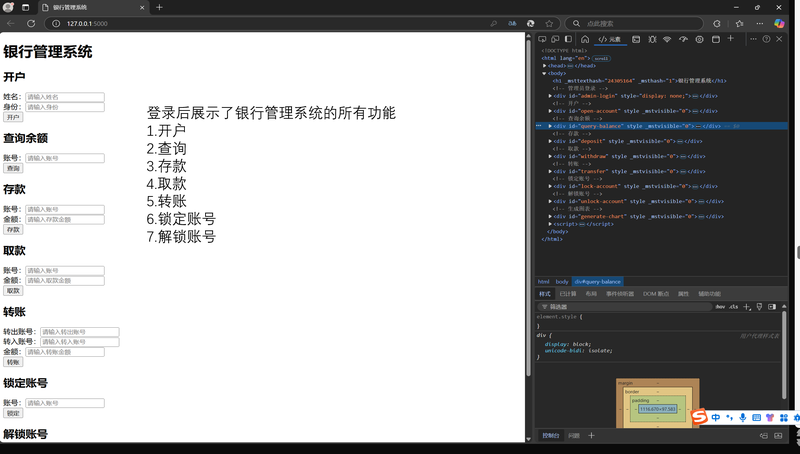
Task: Click the 取款 button
Action: 13,291
